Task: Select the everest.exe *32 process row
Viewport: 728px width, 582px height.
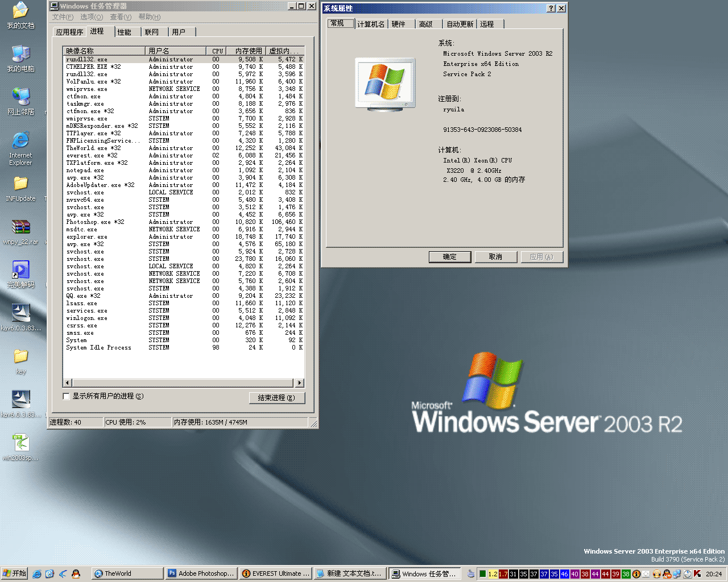Action: click(184, 156)
